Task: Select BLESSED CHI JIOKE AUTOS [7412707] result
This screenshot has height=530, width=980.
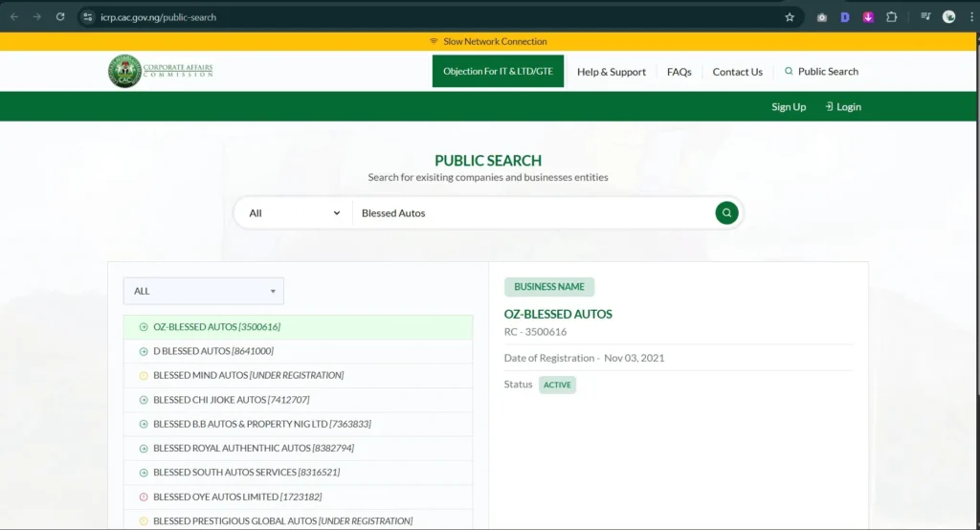Action: 299,400
